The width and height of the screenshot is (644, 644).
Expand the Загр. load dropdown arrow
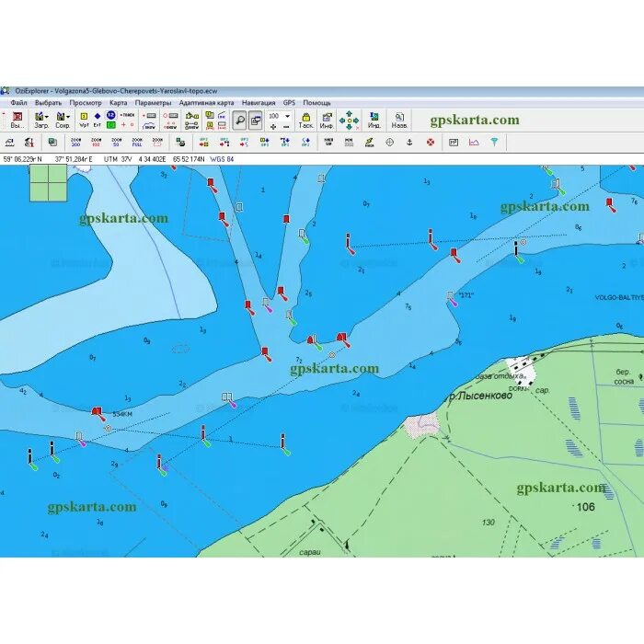(46, 117)
